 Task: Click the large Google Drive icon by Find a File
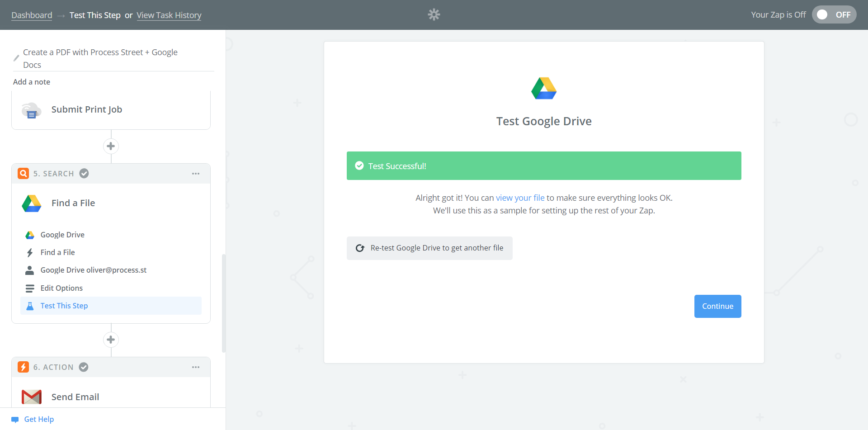click(x=32, y=203)
